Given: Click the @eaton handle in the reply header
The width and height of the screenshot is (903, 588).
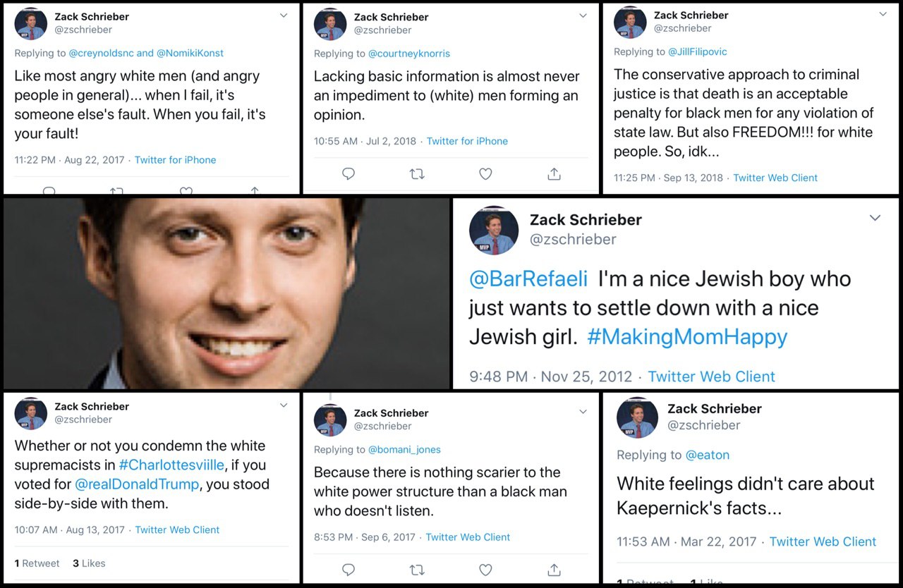Looking at the screenshot, I should coord(707,455).
